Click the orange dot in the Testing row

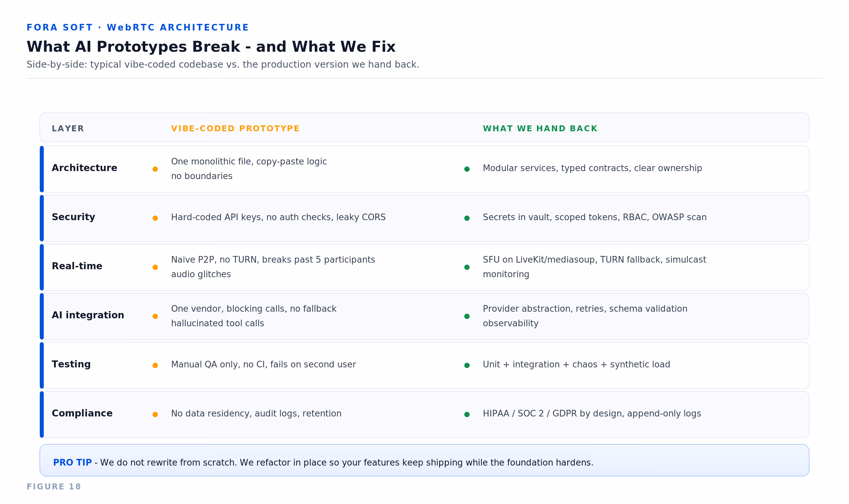[x=155, y=365]
